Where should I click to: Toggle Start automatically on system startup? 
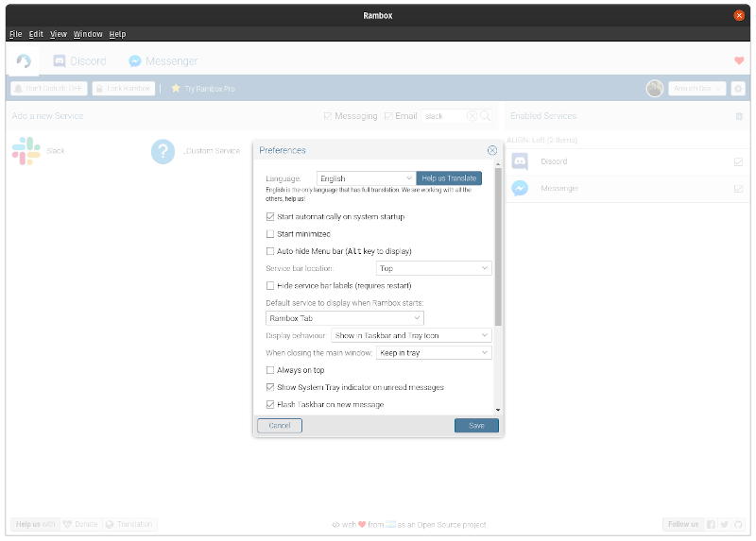tap(270, 217)
